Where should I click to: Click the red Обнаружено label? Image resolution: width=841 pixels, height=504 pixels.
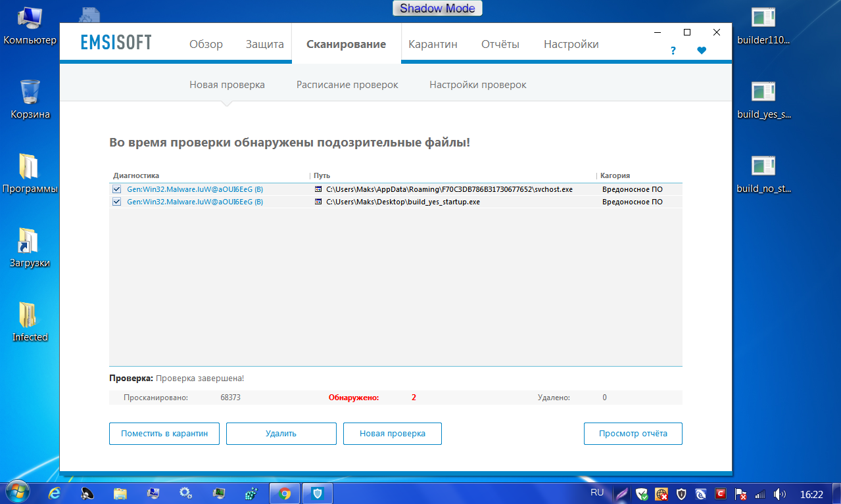[354, 398]
